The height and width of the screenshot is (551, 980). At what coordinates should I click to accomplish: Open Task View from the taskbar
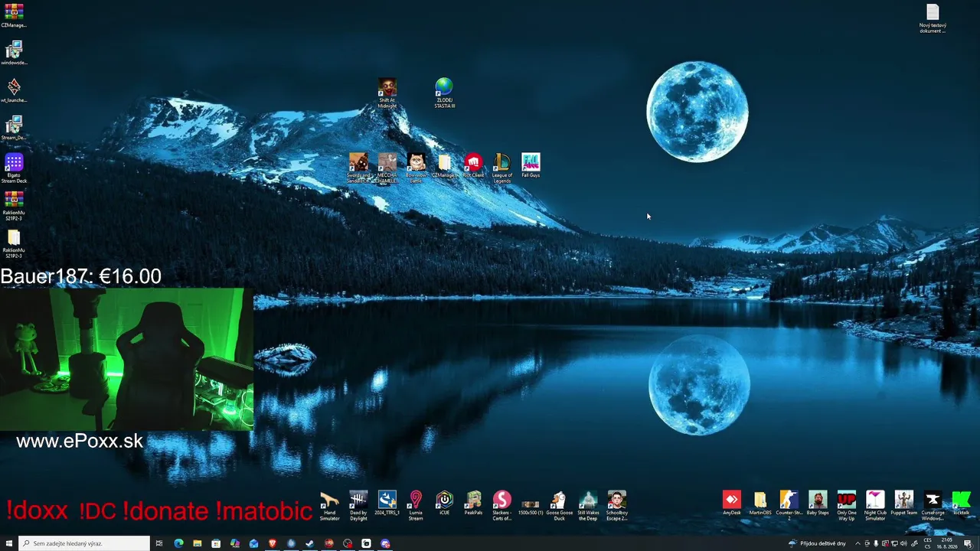pos(159,543)
